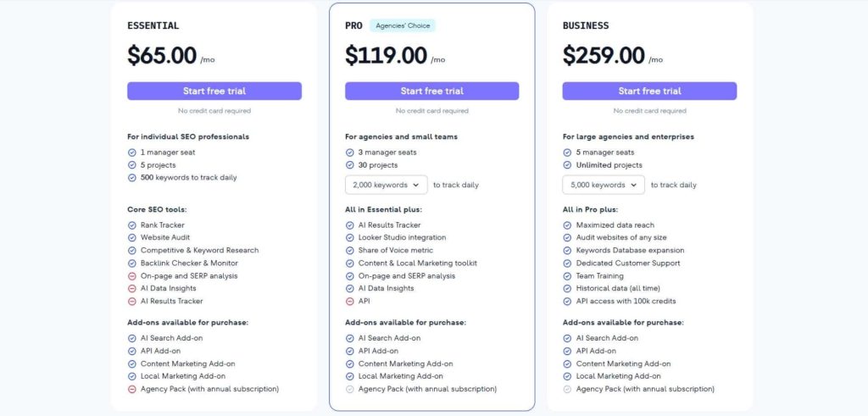Click checkmark icon beside Website Audit
This screenshot has width=868, height=416.
131,238
